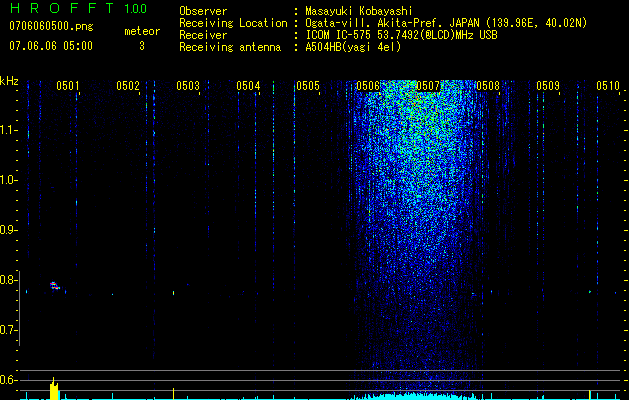Screen dimensions: 629x400
Task: Click the 0507 time marker
Action: tap(428, 86)
